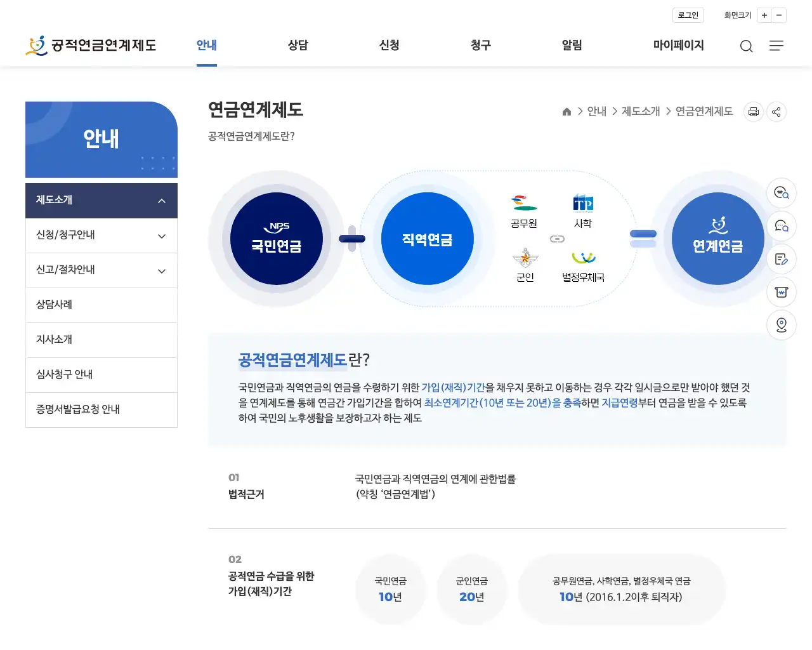
Task: Click the home icon in the breadcrumb
Action: [x=566, y=111]
